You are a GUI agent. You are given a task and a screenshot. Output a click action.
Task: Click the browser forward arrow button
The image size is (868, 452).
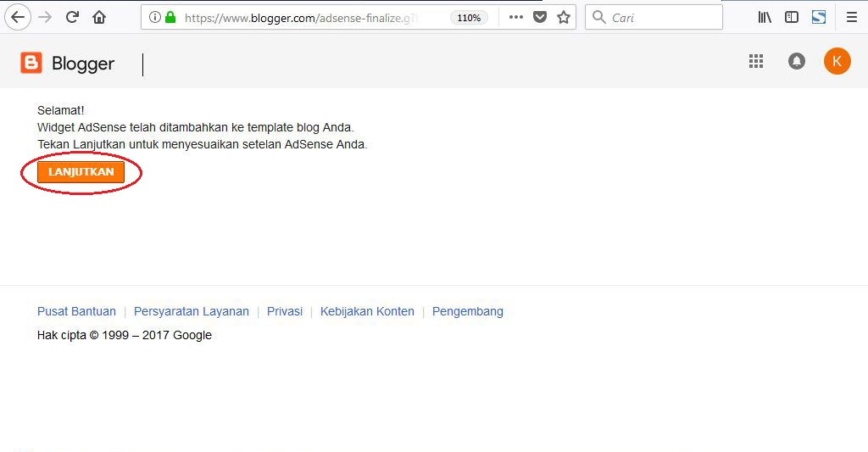pyautogui.click(x=45, y=18)
